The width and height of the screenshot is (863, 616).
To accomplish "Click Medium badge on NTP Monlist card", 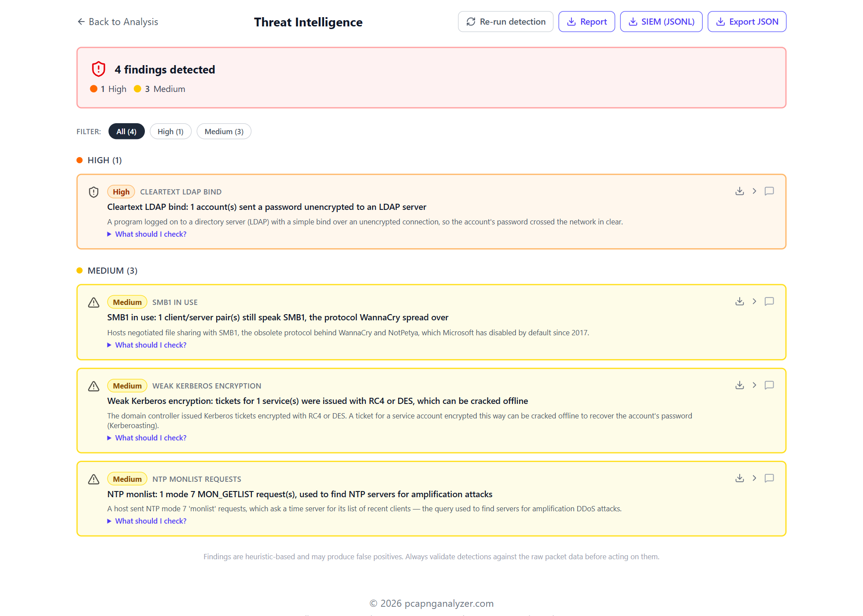I will pyautogui.click(x=127, y=479).
